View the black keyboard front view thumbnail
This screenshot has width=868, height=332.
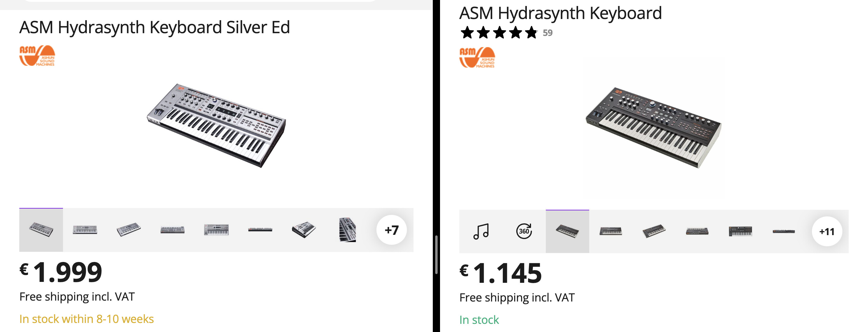(611, 231)
